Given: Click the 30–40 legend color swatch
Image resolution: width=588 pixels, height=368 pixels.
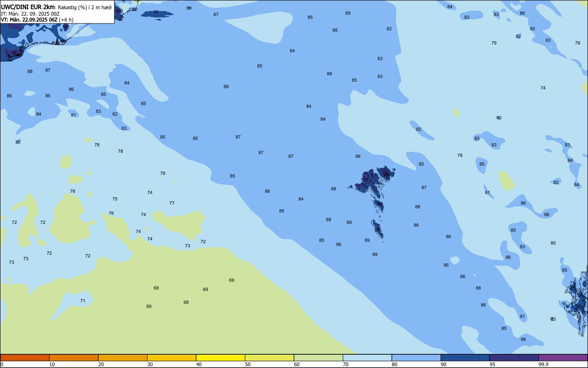Looking at the screenshot, I should click(x=171, y=357).
